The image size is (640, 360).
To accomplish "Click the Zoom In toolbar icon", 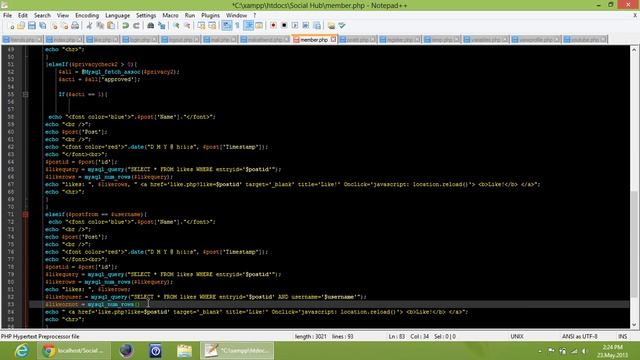I will [176, 25].
